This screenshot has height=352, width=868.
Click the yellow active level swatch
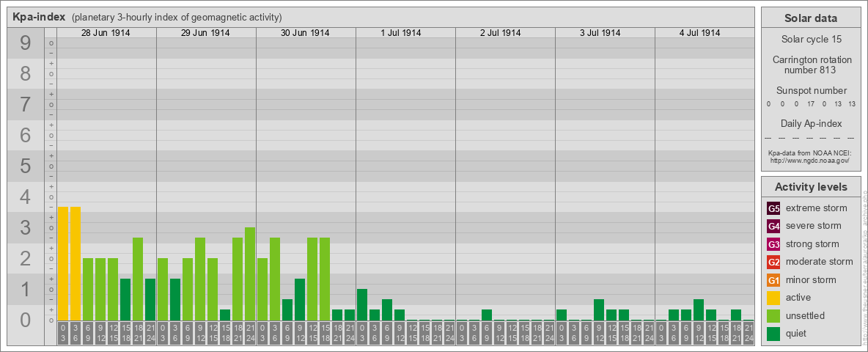pyautogui.click(x=773, y=298)
